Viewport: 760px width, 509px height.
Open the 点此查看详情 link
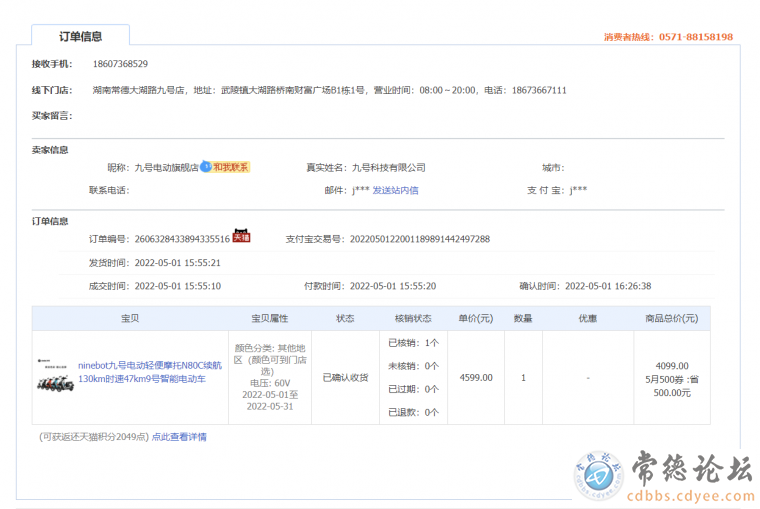179,437
